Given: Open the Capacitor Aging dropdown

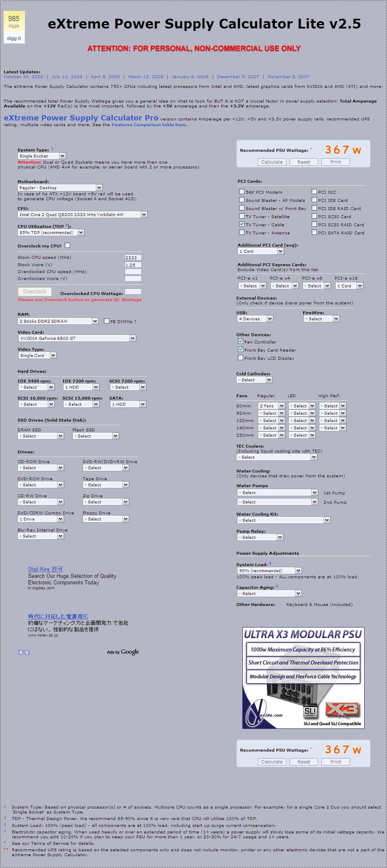Looking at the screenshot, I should [269, 593].
